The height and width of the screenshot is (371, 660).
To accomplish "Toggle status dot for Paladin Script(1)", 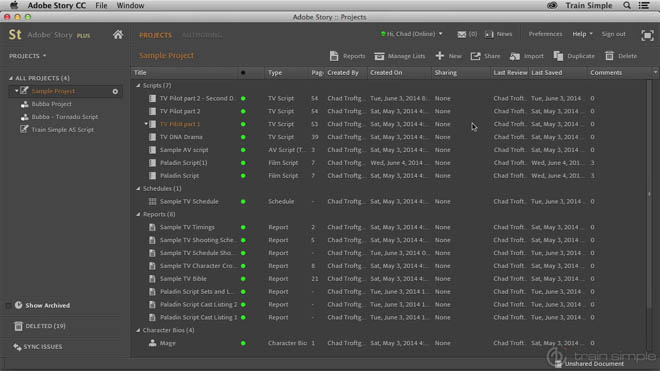I will (x=243, y=163).
